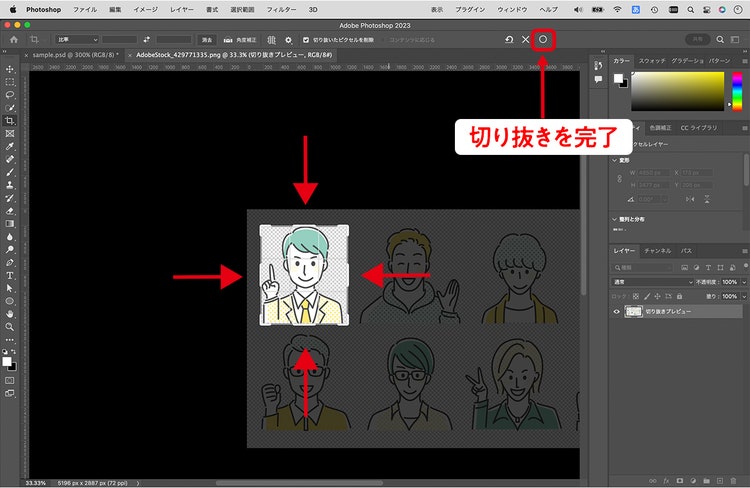Select the Lasso tool

10,95
